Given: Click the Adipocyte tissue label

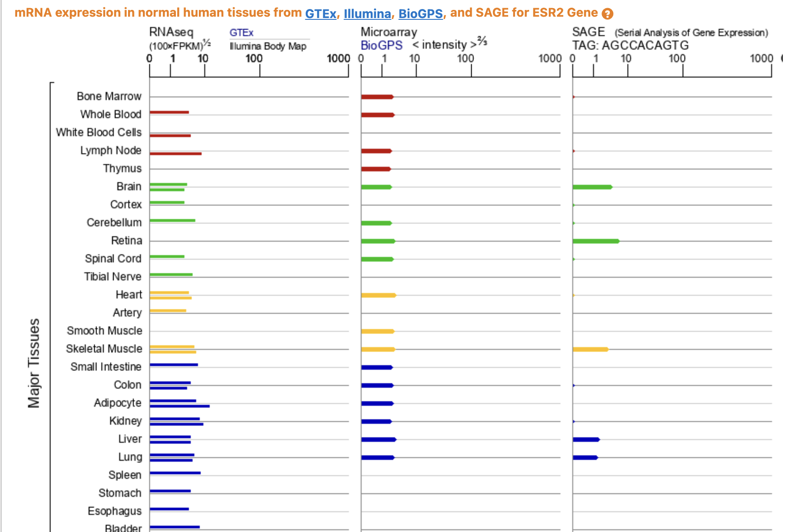Looking at the screenshot, I should pyautogui.click(x=118, y=403).
